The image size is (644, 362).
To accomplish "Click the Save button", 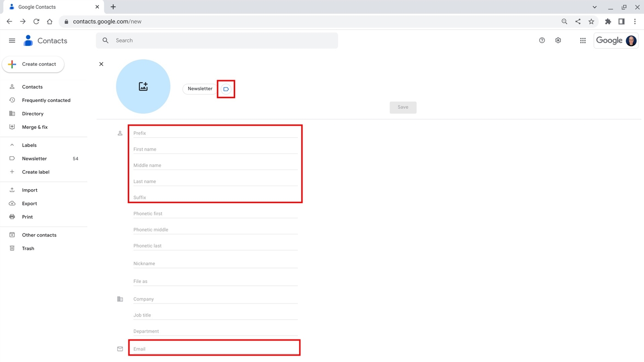I will point(402,107).
